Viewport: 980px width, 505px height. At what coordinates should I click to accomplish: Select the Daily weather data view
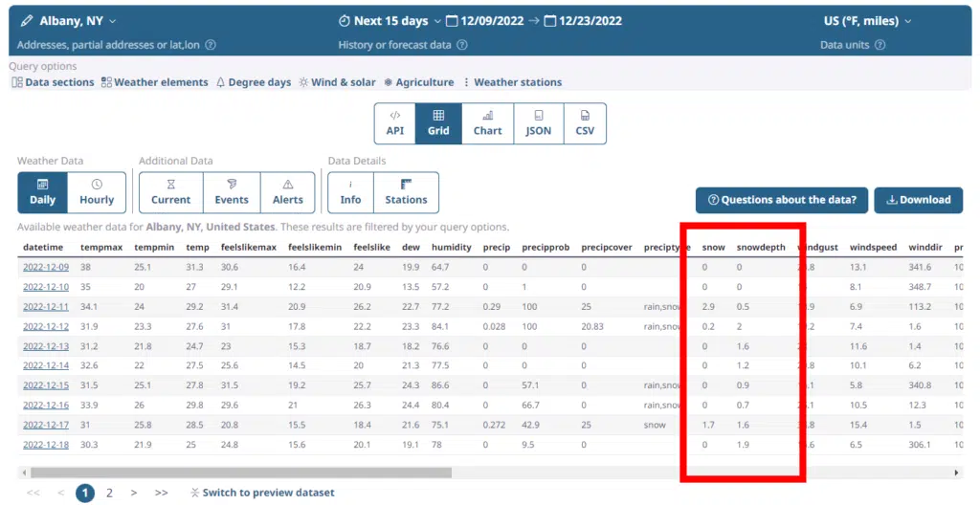(42, 192)
